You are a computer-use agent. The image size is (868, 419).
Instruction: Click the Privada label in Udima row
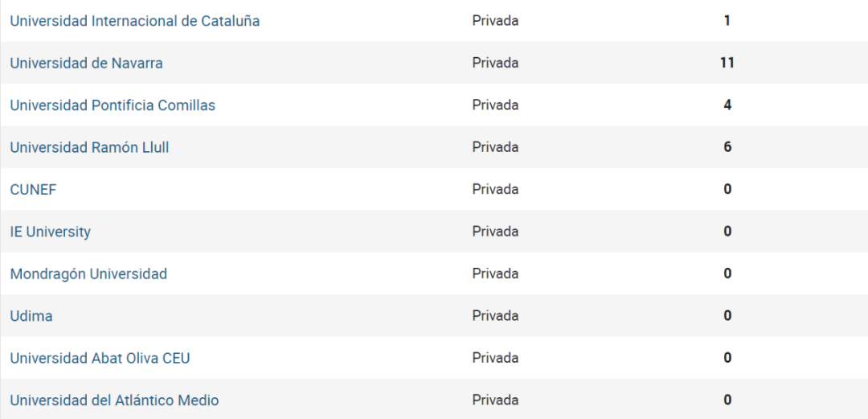click(x=495, y=316)
